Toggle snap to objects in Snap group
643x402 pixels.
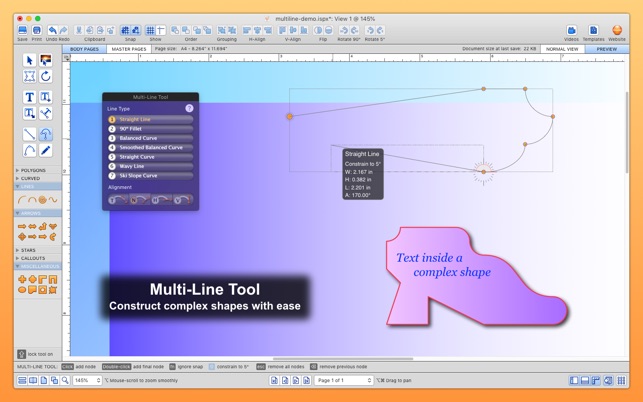click(x=136, y=30)
